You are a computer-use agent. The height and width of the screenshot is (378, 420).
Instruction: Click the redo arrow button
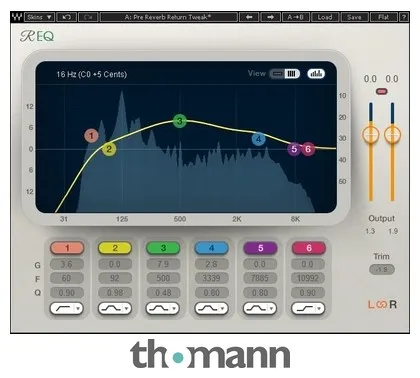point(88,17)
